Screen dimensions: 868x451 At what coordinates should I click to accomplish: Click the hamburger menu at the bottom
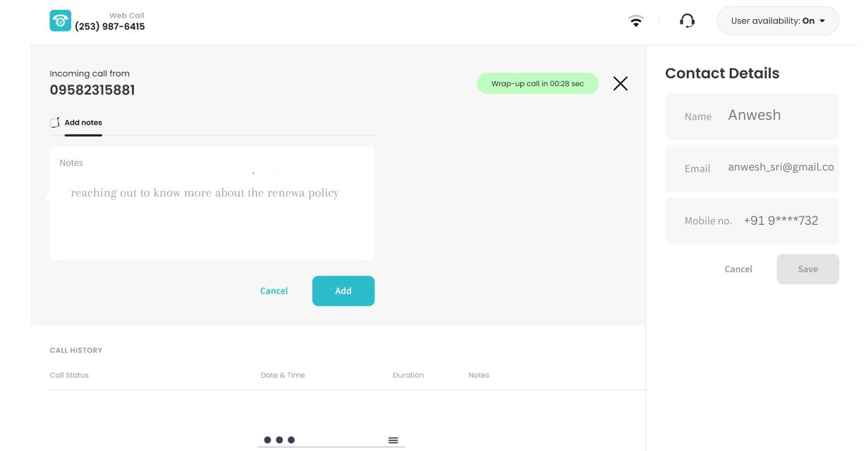[x=393, y=439]
